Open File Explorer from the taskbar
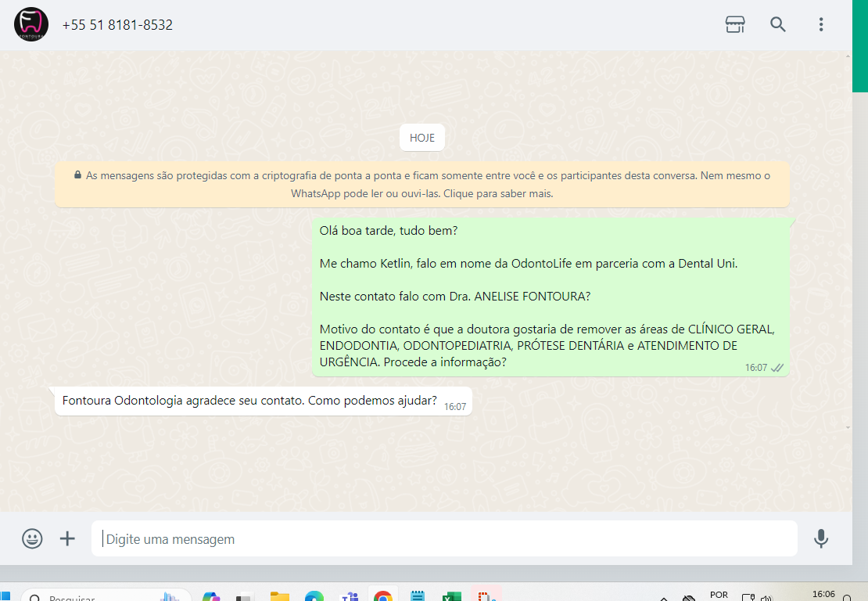The height and width of the screenshot is (601, 868). coord(280,596)
